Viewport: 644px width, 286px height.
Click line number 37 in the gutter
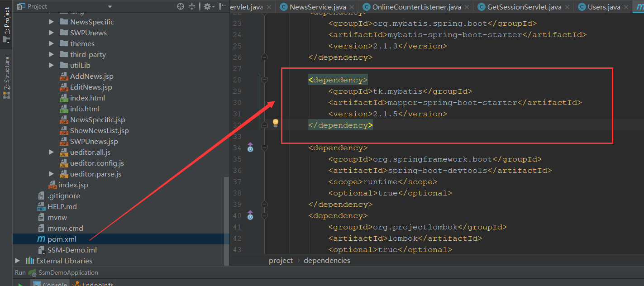[x=237, y=181]
